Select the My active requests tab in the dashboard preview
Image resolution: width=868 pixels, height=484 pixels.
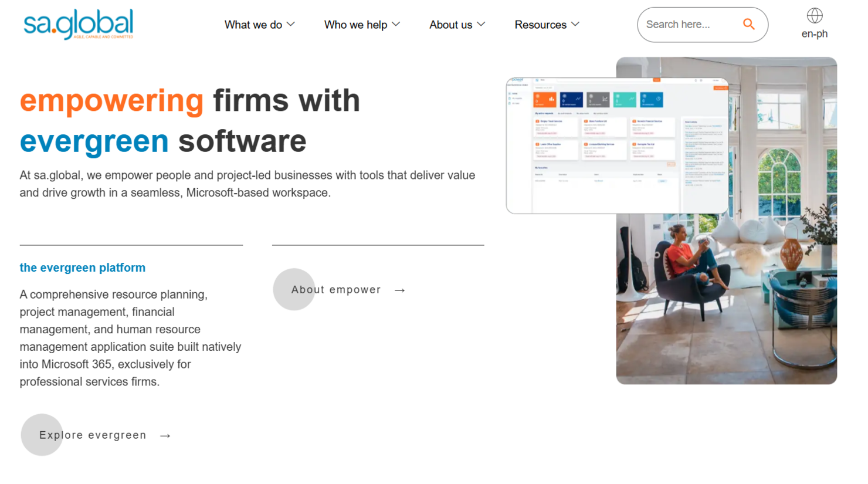544,113
